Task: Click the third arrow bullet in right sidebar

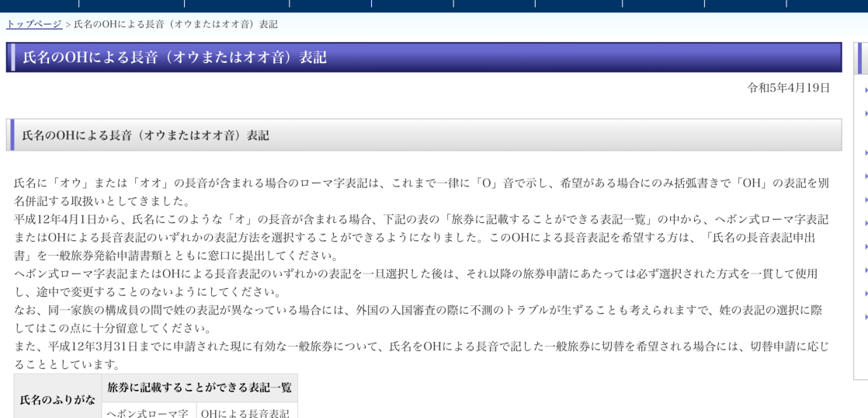Action: [866, 153]
